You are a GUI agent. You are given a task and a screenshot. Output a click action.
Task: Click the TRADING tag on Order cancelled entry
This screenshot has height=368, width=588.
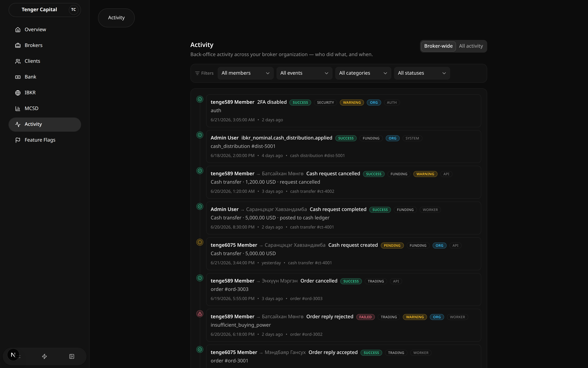(x=376, y=281)
